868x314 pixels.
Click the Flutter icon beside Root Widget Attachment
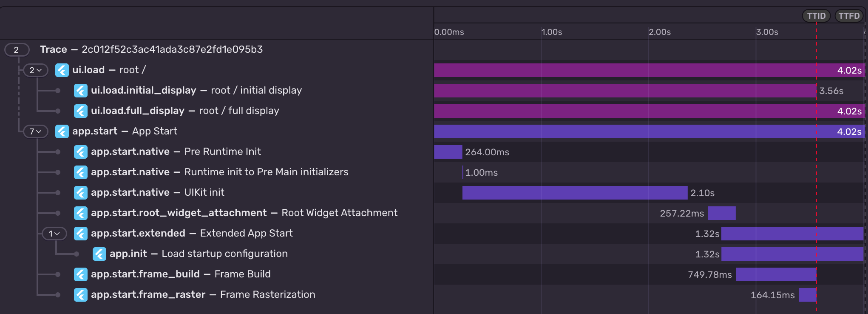click(x=81, y=213)
